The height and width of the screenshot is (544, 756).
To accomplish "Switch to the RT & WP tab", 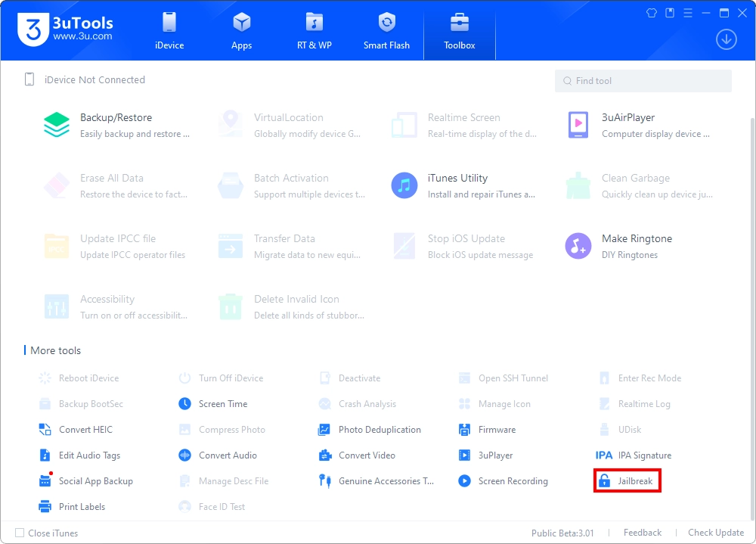I will (314, 31).
